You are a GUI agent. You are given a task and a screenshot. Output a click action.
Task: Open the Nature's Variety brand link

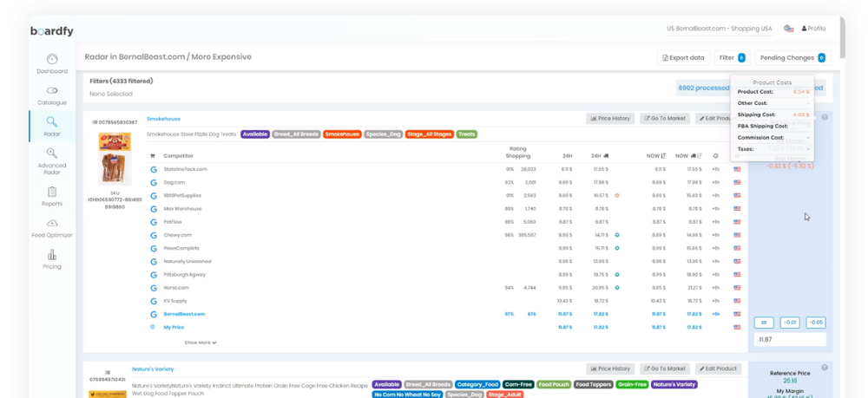[153, 369]
